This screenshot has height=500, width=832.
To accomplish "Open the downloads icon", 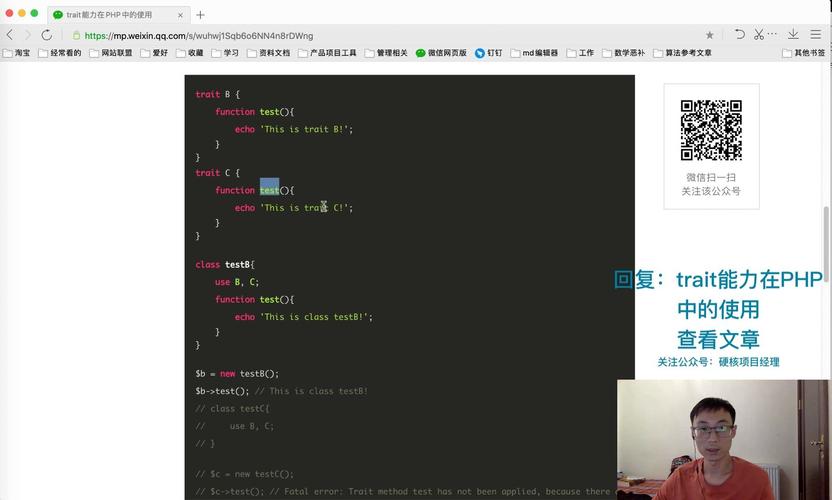I will [x=793, y=35].
